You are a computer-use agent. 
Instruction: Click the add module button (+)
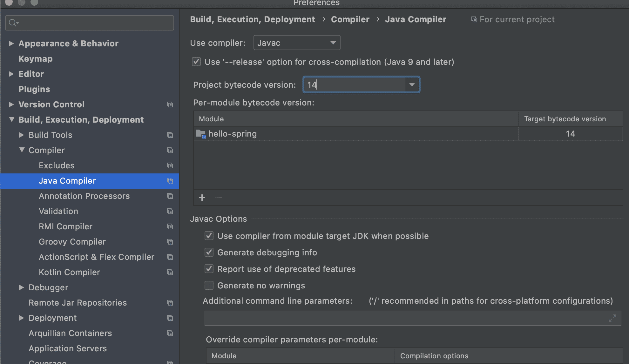coord(202,198)
